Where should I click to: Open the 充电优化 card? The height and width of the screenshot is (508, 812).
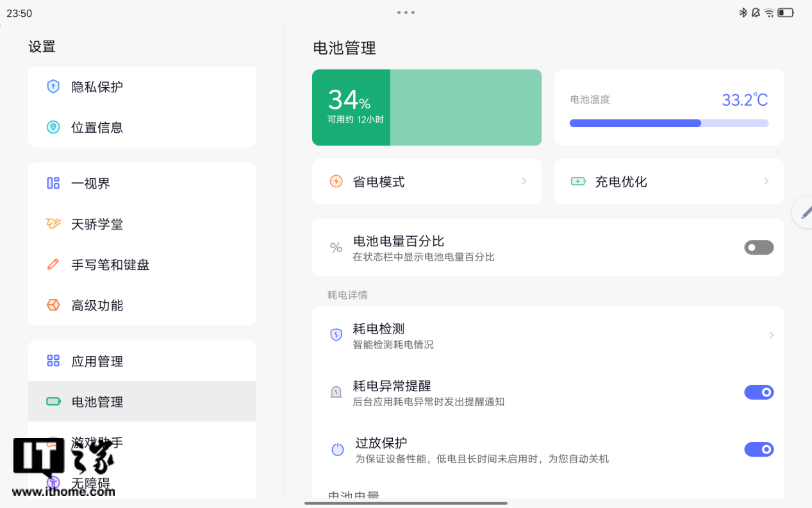[x=669, y=182]
